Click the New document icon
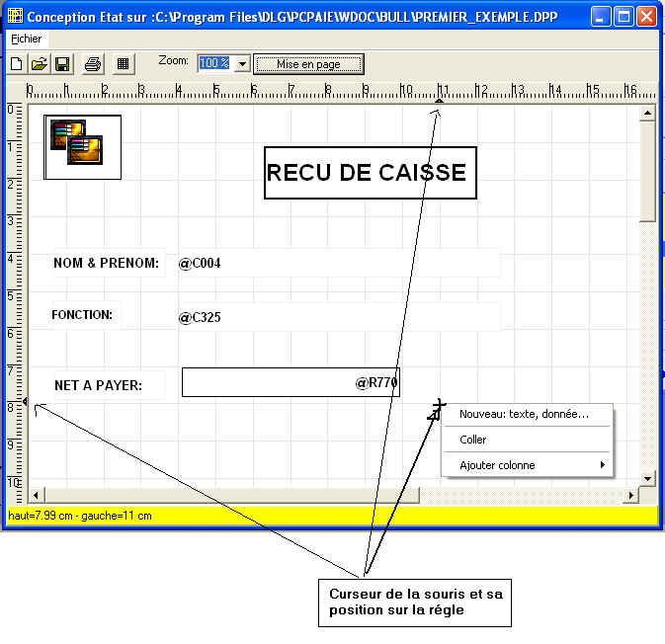The image size is (665, 644). [x=17, y=64]
